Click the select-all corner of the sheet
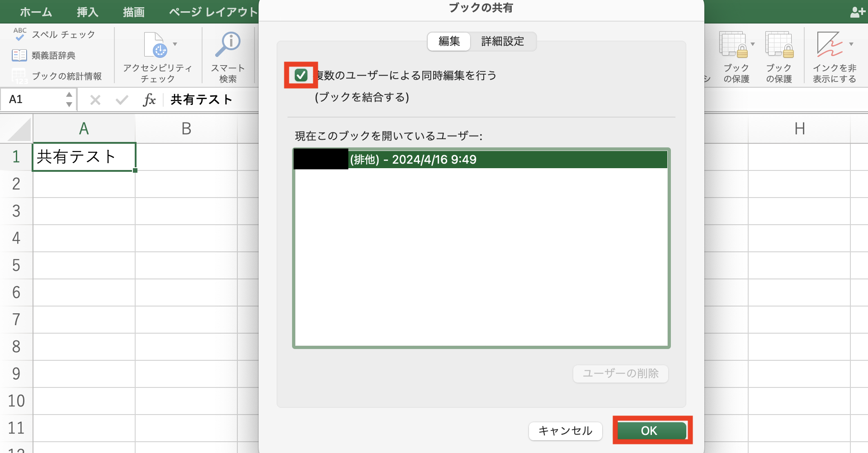This screenshot has width=868, height=453. click(17, 129)
